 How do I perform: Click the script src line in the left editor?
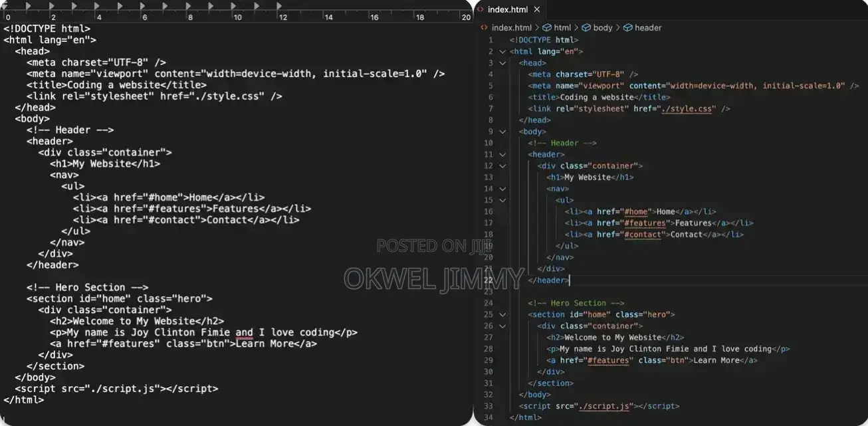click(116, 389)
